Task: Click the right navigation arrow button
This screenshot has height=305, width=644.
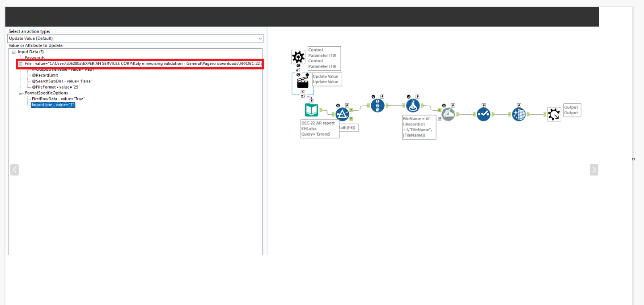Action: (594, 169)
